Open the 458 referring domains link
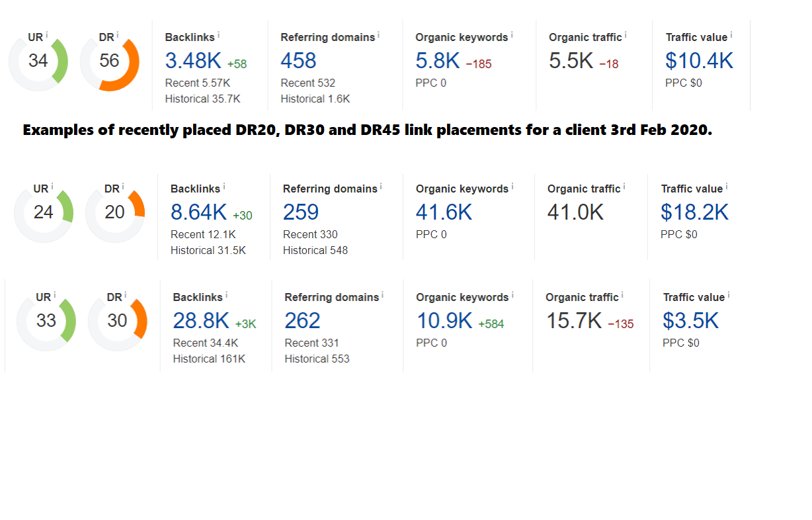The height and width of the screenshot is (520, 812). point(298,61)
